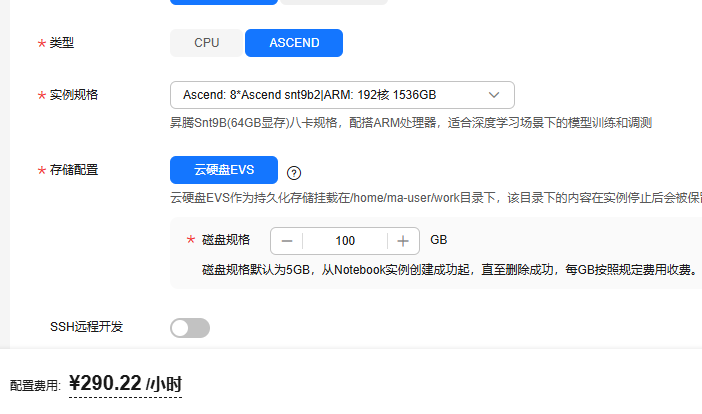Increase disk size with the plus button
The width and height of the screenshot is (702, 414).
click(403, 241)
